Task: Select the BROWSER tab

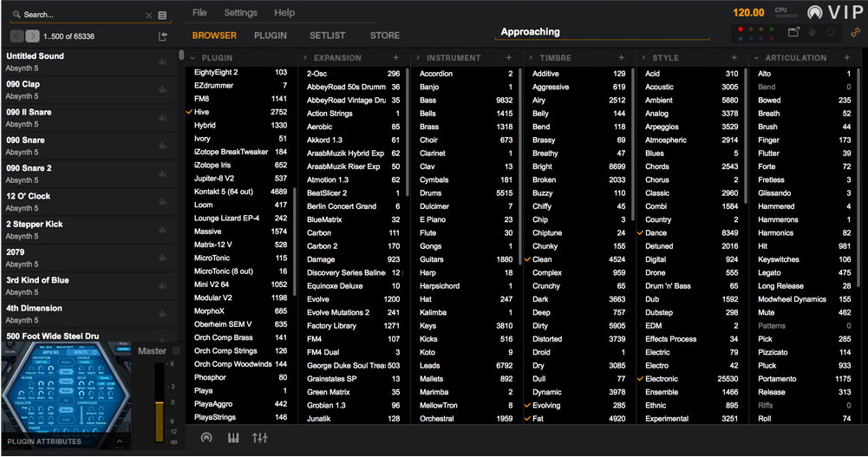Action: coord(214,36)
